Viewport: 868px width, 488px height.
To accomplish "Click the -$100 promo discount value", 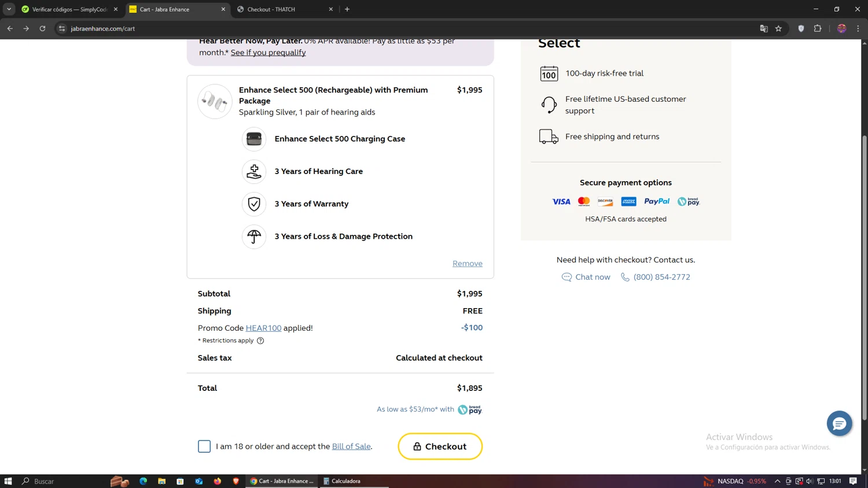I will click(x=472, y=327).
